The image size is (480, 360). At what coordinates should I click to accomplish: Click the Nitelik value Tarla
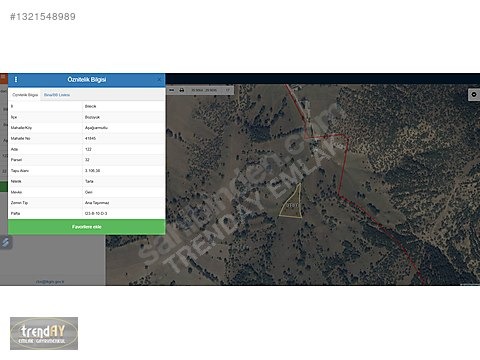(x=89, y=181)
